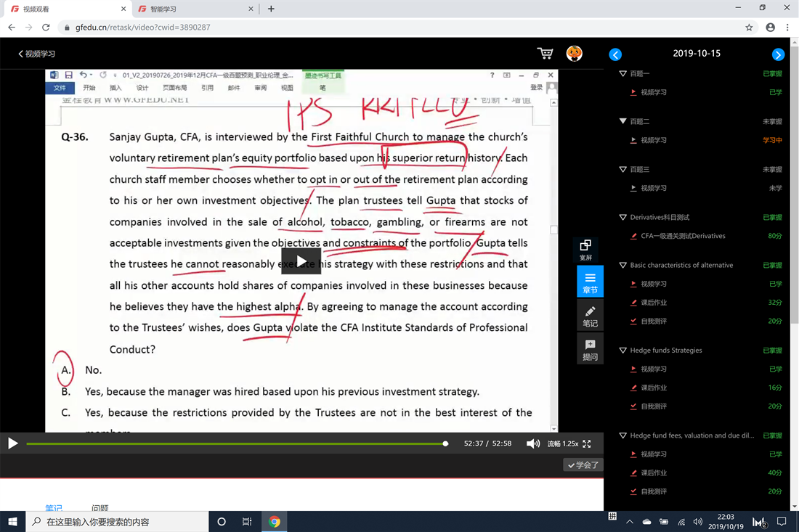The width and height of the screenshot is (799, 532).
Task: Click 视图 tab in Word ribbon
Action: [287, 88]
